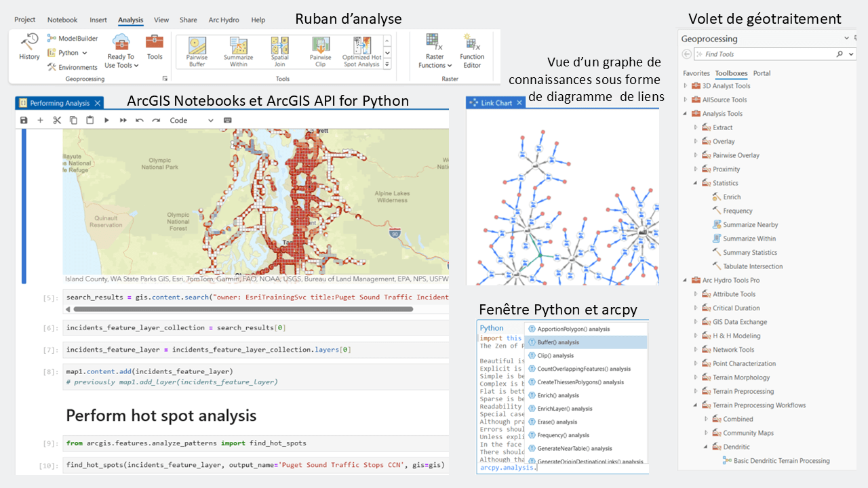Viewport: 868px width, 488px height.
Task: Run all cells with fast-forward icon
Action: 123,120
